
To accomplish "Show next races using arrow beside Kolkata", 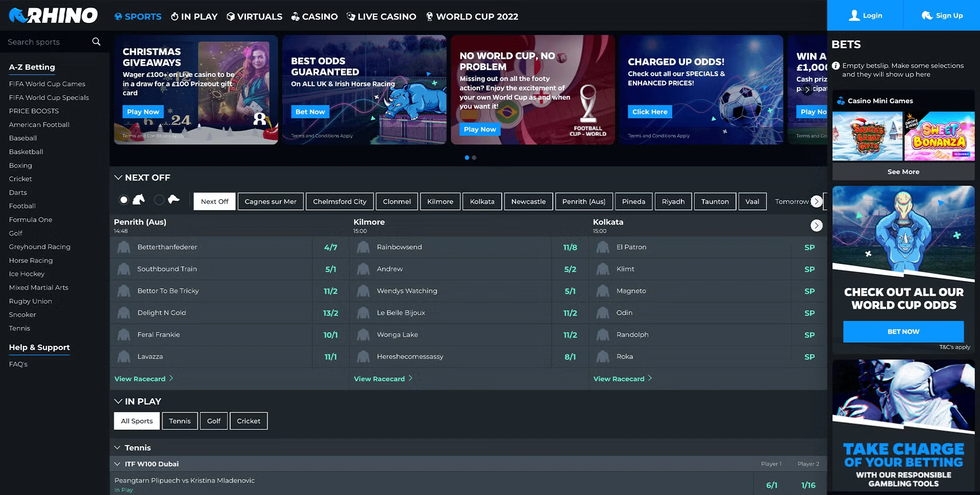I will coord(817,226).
